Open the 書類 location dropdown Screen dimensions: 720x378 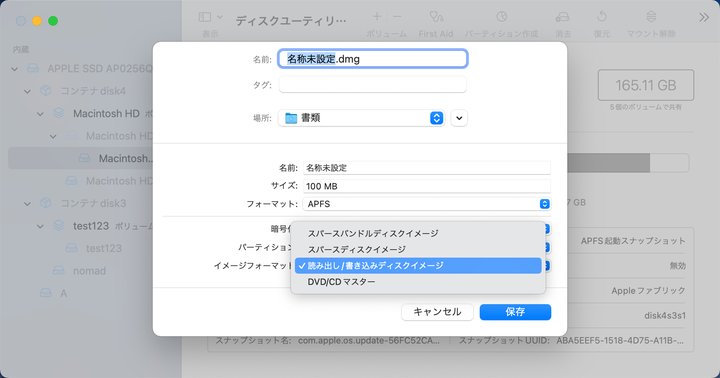(x=361, y=118)
